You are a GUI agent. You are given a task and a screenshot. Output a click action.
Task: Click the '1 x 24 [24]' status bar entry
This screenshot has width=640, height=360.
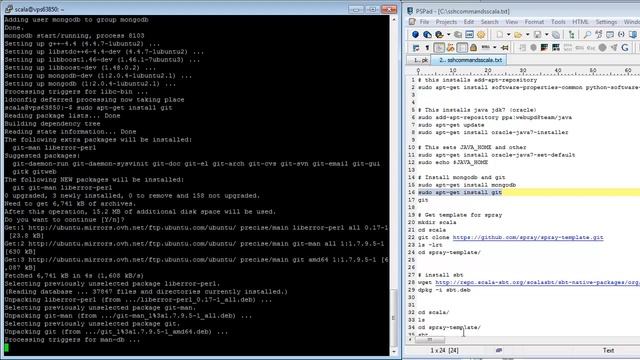(x=444, y=351)
